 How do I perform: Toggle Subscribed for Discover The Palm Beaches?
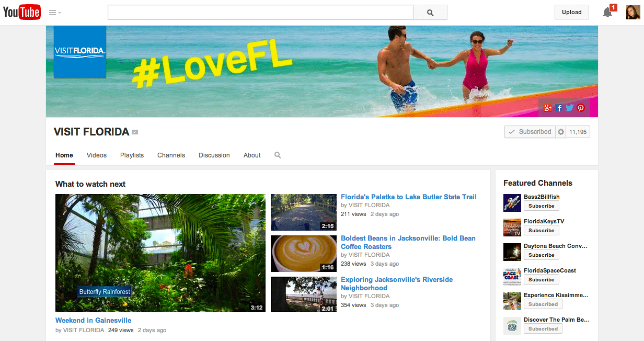[x=543, y=329]
